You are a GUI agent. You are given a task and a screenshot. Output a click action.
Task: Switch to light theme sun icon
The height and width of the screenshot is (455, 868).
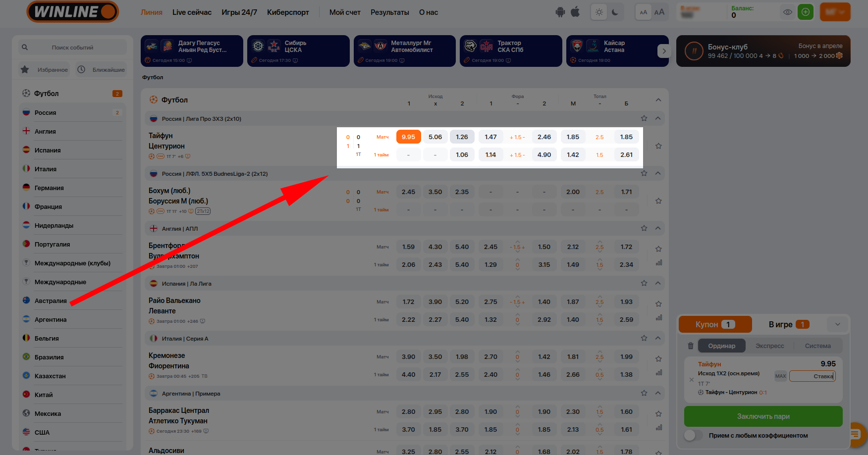[x=599, y=12]
